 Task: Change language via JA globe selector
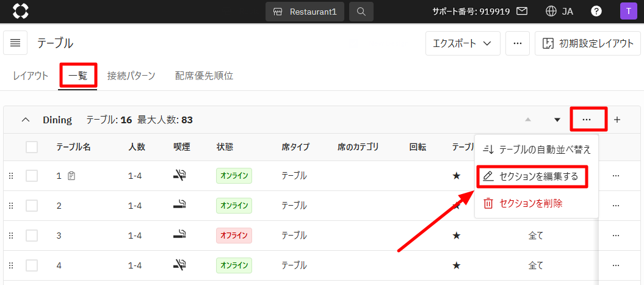[559, 11]
